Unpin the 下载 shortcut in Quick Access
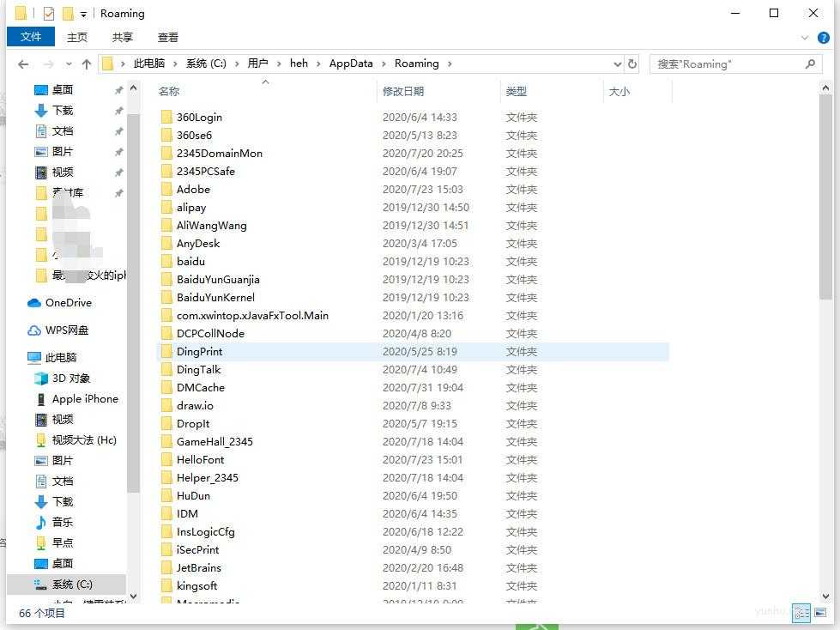The image size is (840, 630). (119, 110)
